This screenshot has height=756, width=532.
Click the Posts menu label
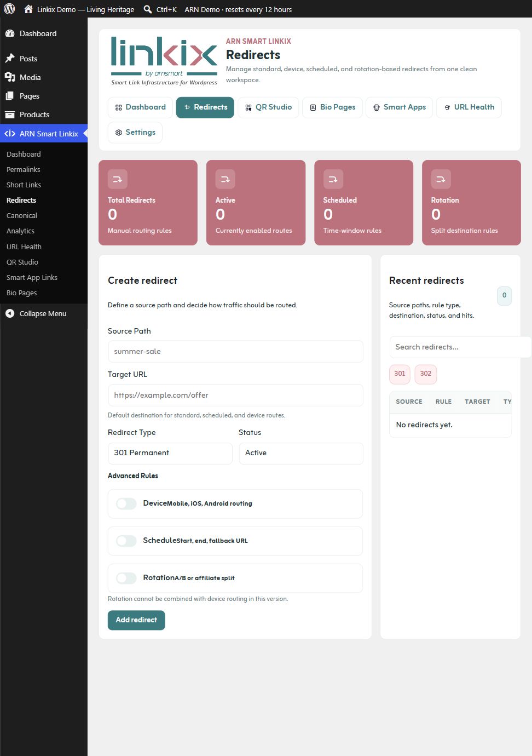click(28, 59)
